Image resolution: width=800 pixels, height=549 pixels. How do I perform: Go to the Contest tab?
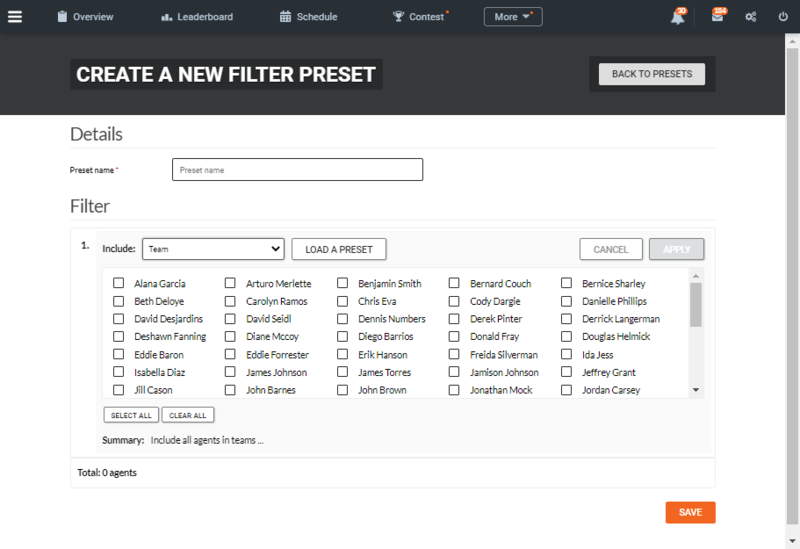point(419,17)
